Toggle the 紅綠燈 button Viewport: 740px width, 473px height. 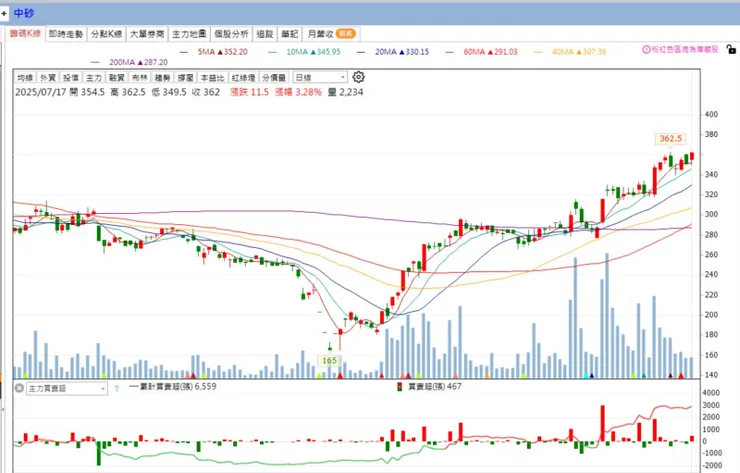click(x=243, y=77)
